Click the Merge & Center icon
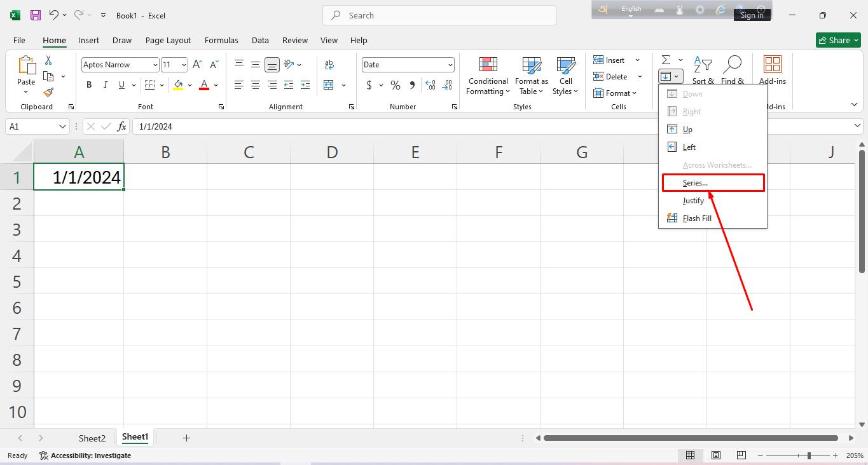 coord(329,85)
